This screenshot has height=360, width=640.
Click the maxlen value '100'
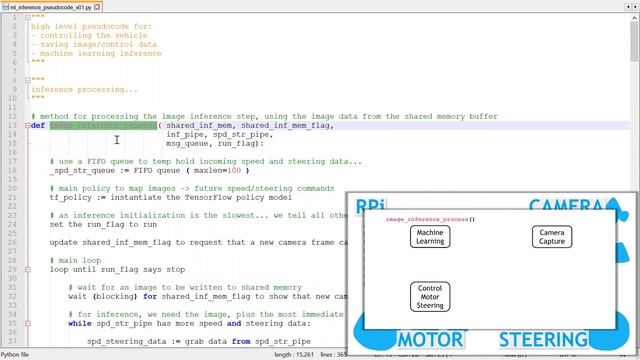234,170
